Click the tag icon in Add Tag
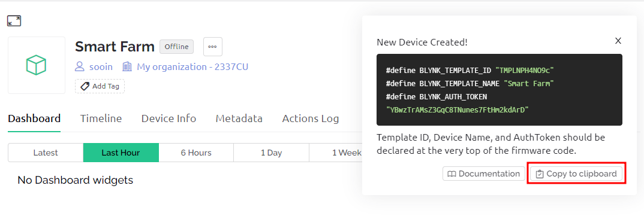The width and height of the screenshot is (644, 219). click(x=85, y=86)
